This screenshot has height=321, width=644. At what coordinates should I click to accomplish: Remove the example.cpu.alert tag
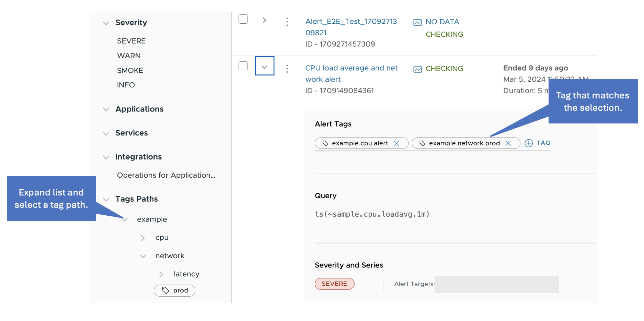(396, 143)
